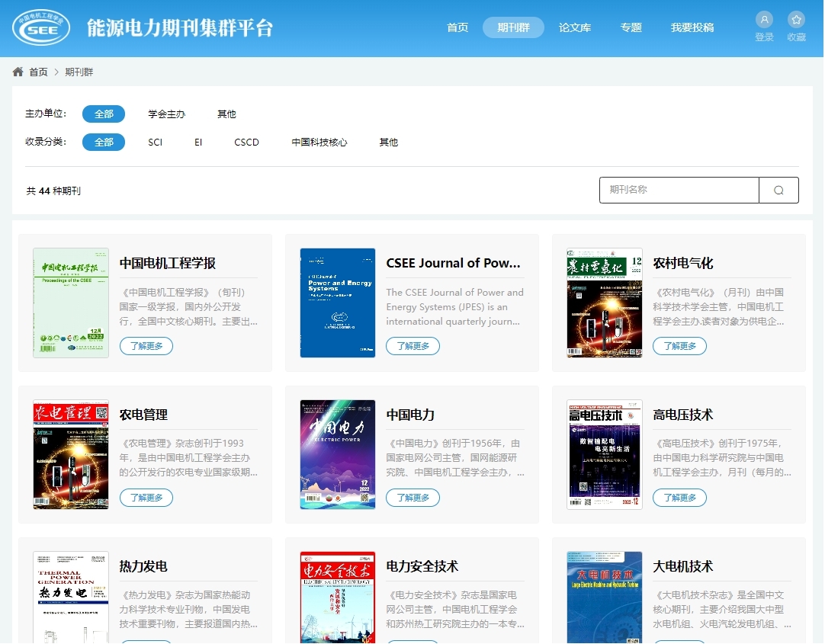Open the CSEE Journal of Pow... title link
Viewport: 825px width, 644px height.
453,263
